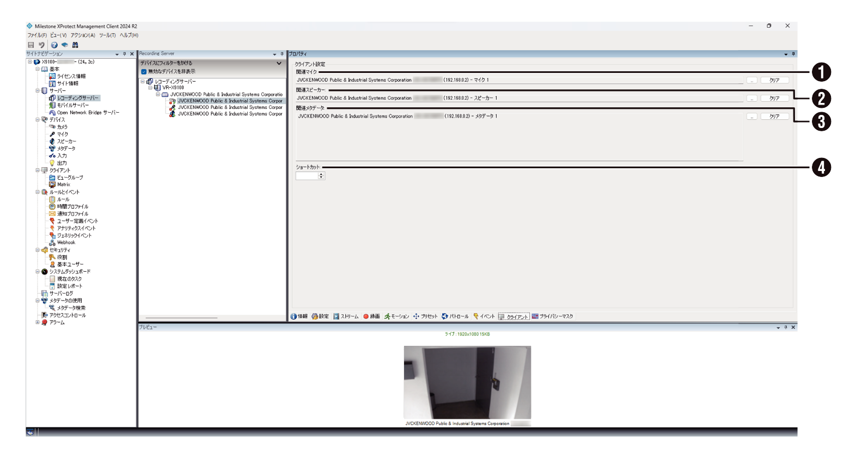Click クリア button for 関連マイク
This screenshot has height=458, width=868.
(774, 80)
